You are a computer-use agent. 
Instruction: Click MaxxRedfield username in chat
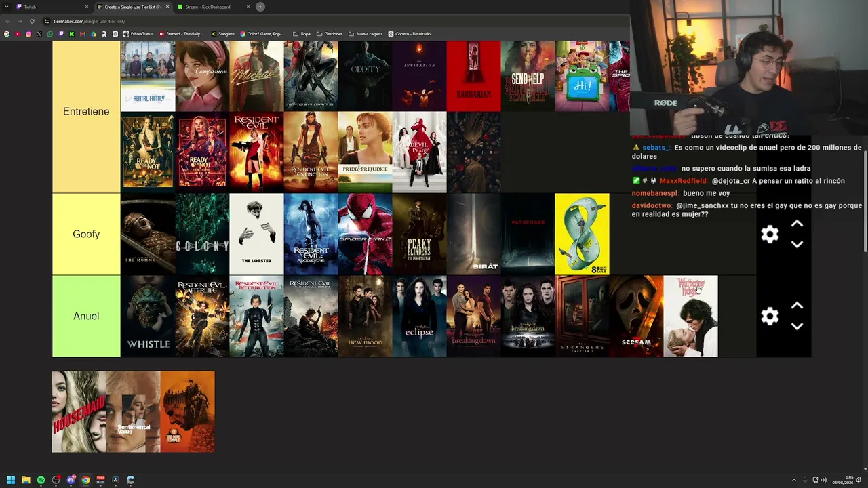pos(684,181)
